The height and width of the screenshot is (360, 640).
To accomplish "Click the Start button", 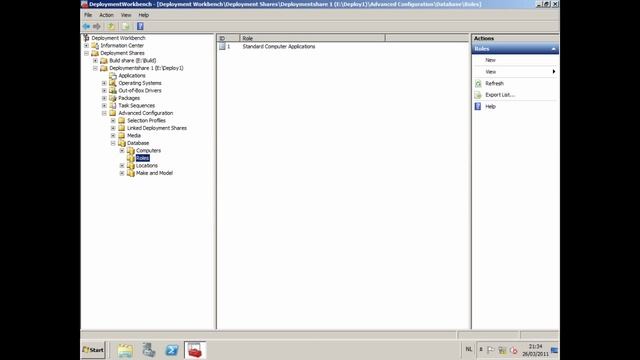I will (x=93, y=350).
